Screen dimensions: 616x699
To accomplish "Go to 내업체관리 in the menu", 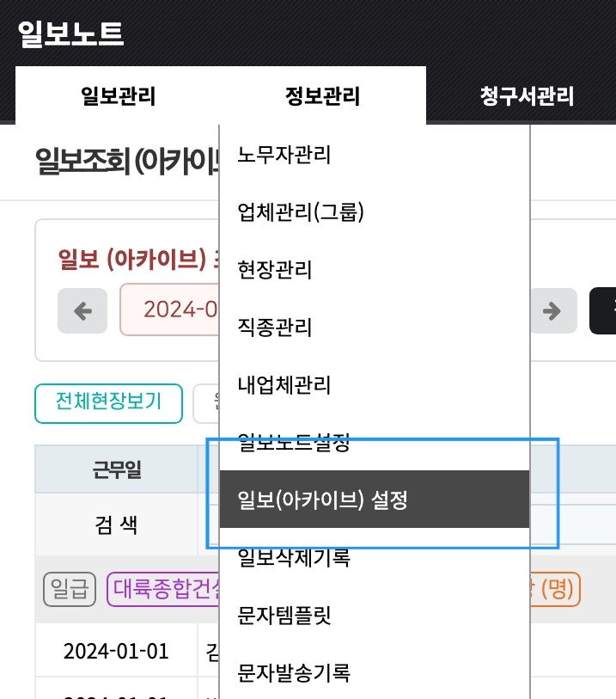I will pos(284,384).
